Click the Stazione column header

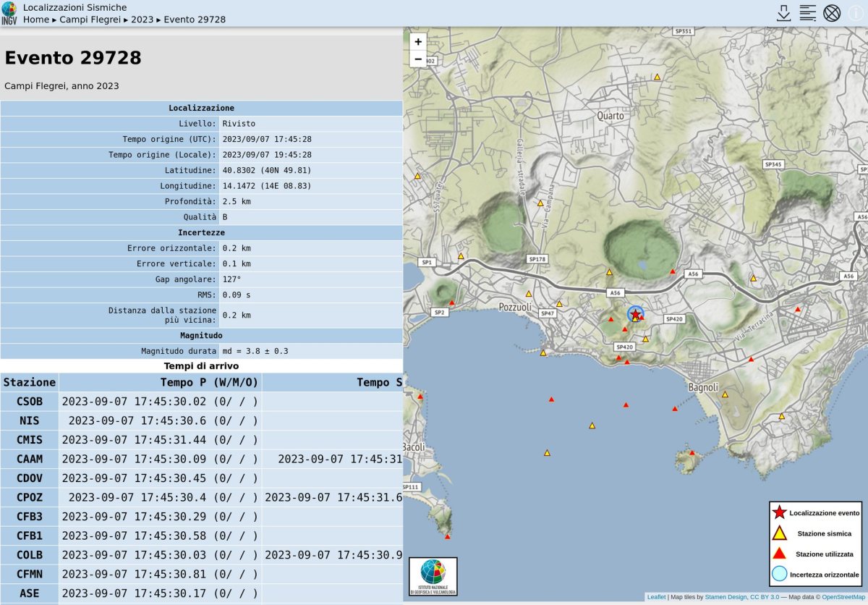point(30,382)
